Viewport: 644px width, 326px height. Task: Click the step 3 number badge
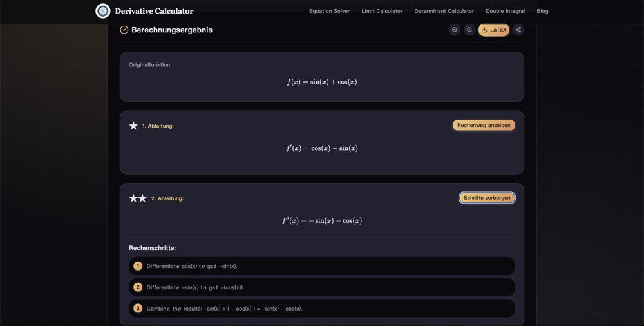pyautogui.click(x=138, y=308)
